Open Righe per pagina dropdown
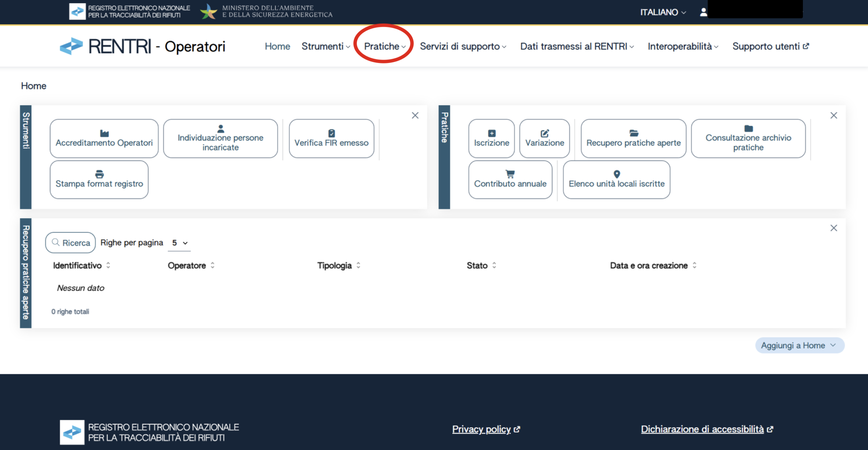 tap(179, 243)
